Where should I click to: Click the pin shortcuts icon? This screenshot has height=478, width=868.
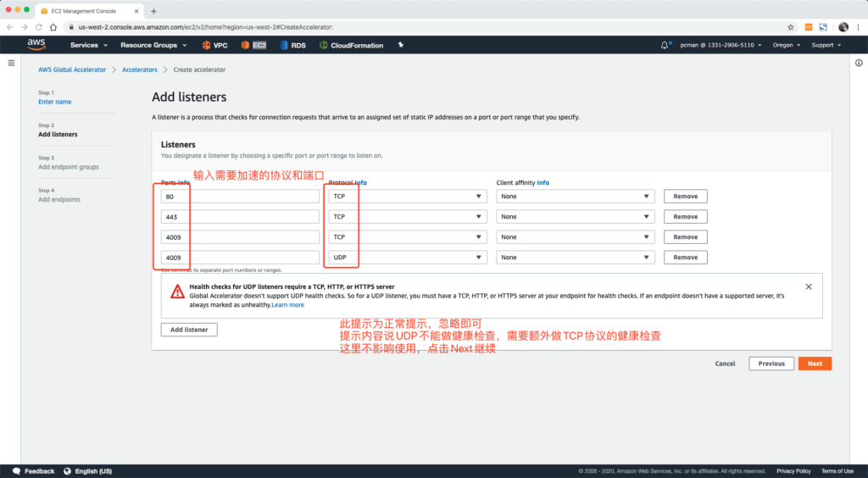pyautogui.click(x=398, y=45)
